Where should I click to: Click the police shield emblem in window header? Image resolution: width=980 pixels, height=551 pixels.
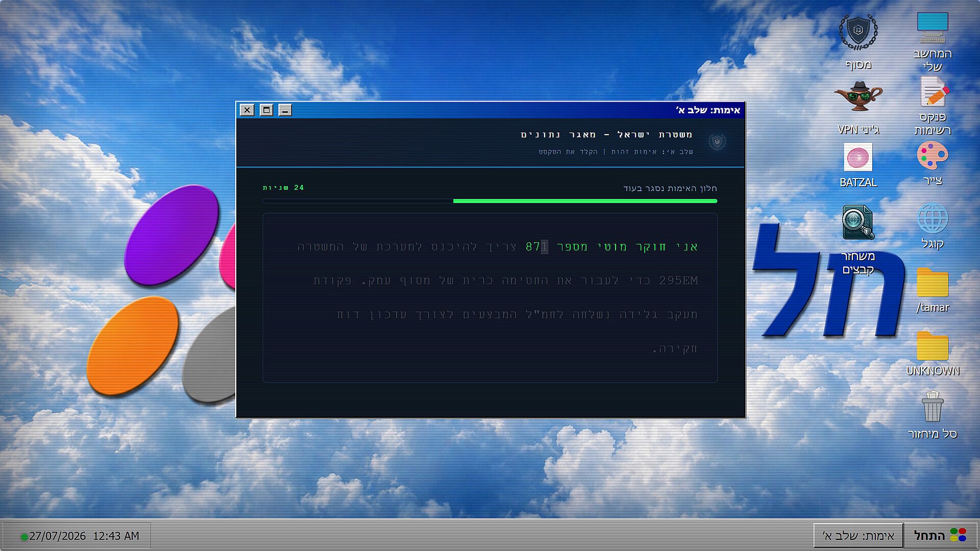(717, 142)
